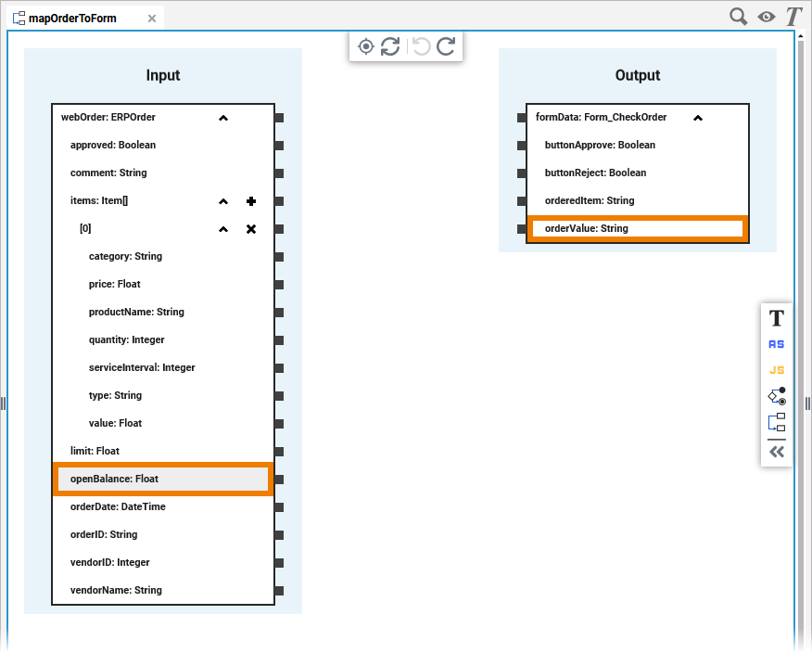Click the refresh arrows icon
812x653 pixels.
[390, 46]
